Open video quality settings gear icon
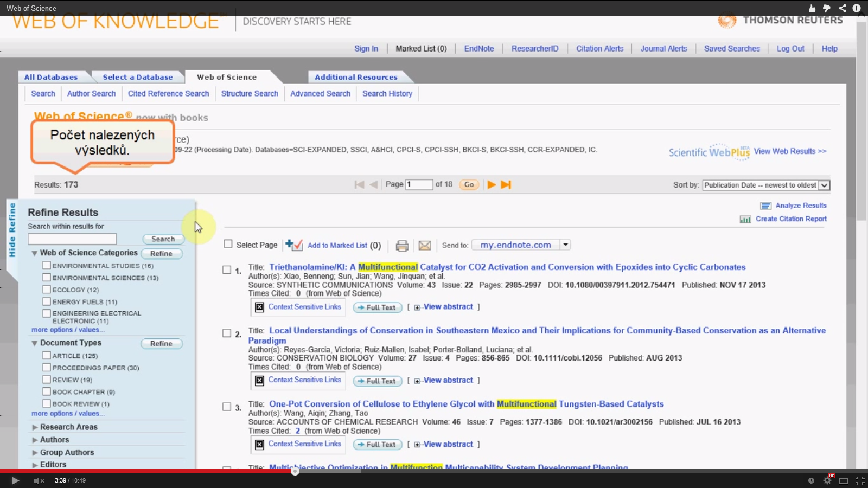Image resolution: width=868 pixels, height=488 pixels. click(827, 480)
